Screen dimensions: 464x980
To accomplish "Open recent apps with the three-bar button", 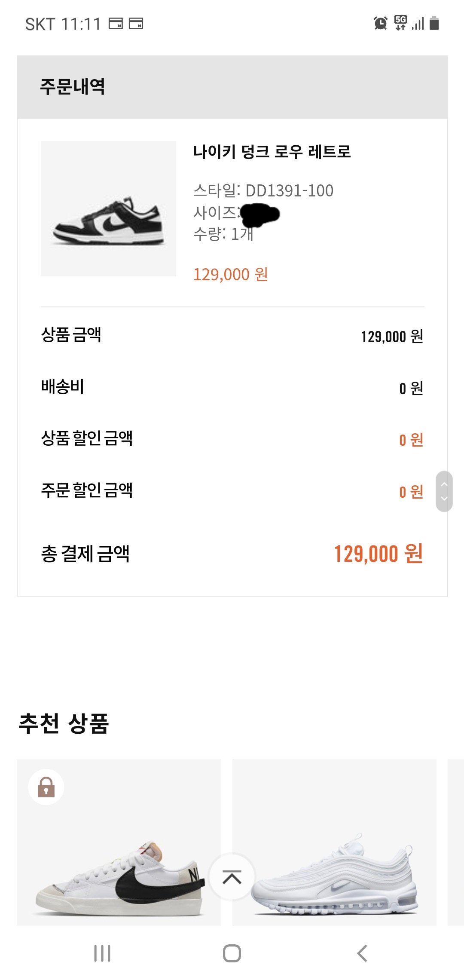I will (102, 953).
